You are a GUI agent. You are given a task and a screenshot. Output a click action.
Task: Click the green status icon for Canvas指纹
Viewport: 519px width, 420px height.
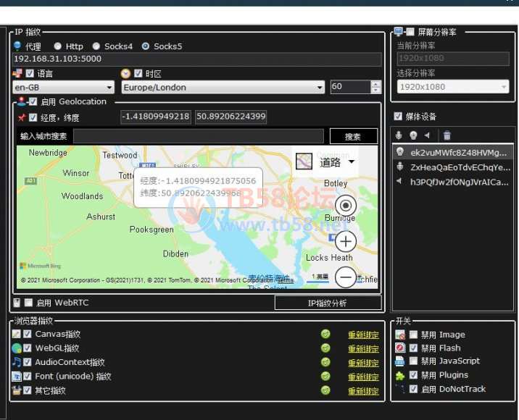pyautogui.click(x=325, y=334)
